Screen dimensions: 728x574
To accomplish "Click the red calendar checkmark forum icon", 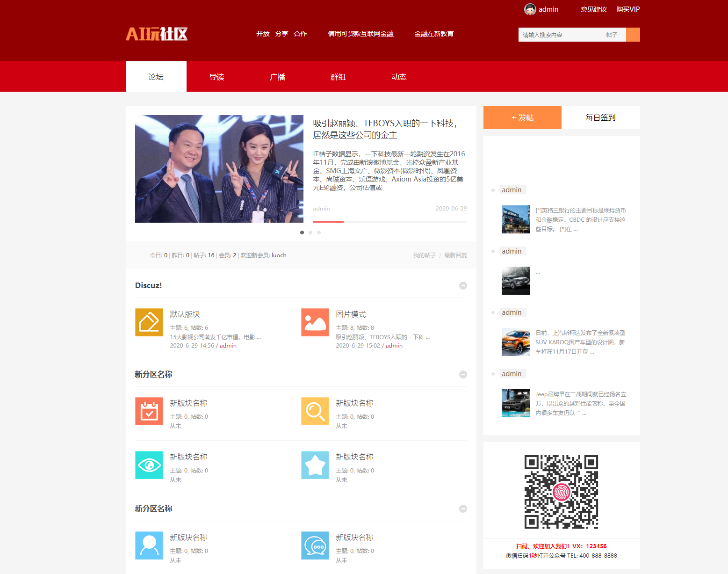I will click(x=149, y=411).
